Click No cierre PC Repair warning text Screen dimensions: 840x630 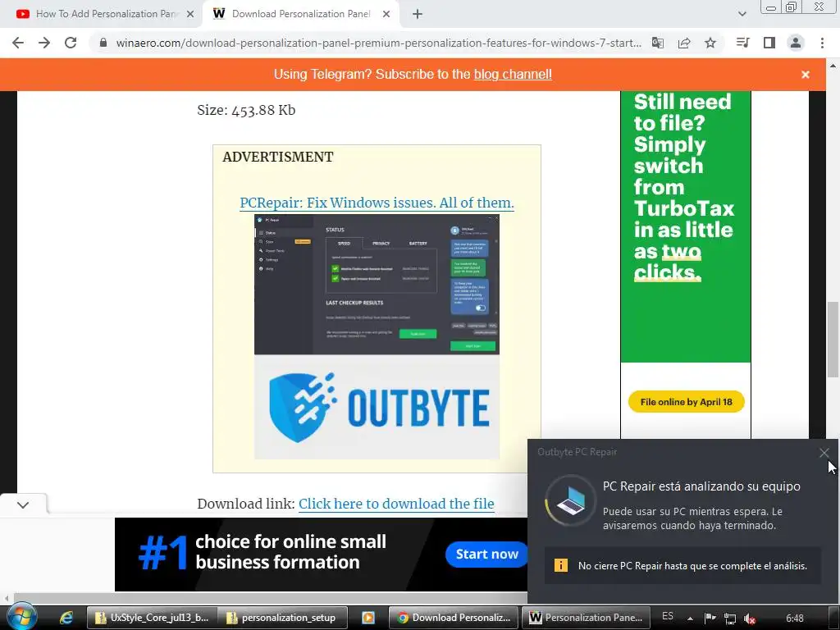point(692,566)
